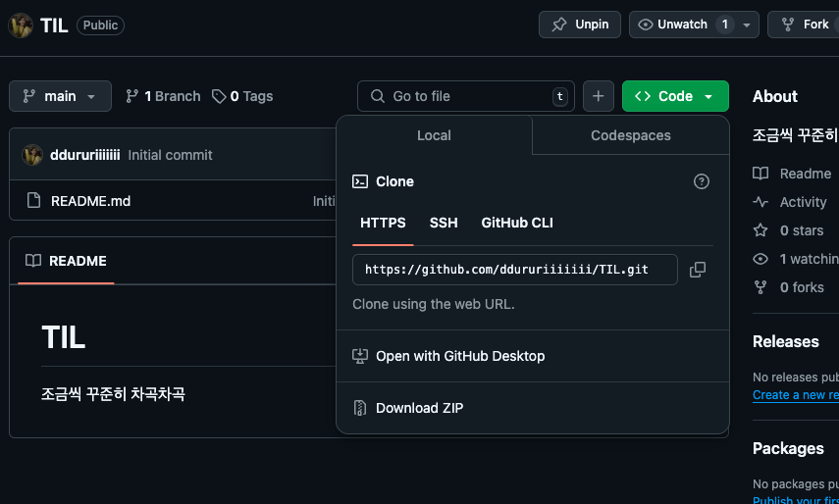Click the Packages heading link
This screenshot has height=504, width=839.
[788, 448]
